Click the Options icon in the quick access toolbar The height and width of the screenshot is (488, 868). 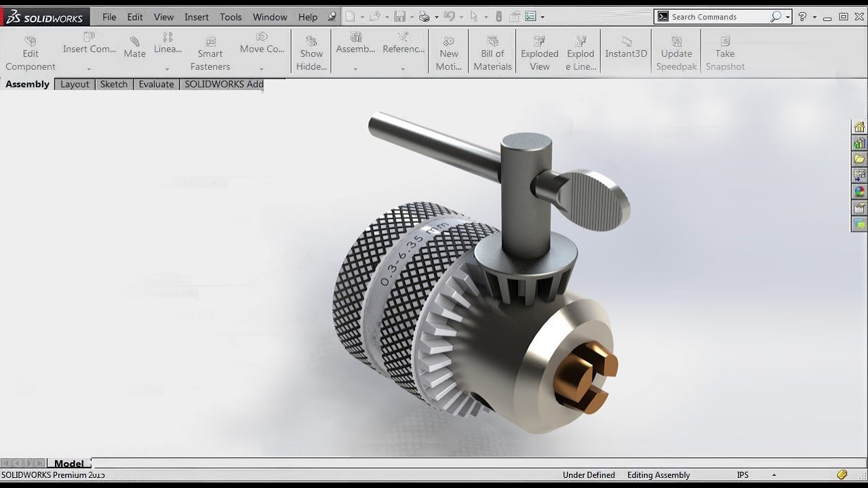[530, 16]
